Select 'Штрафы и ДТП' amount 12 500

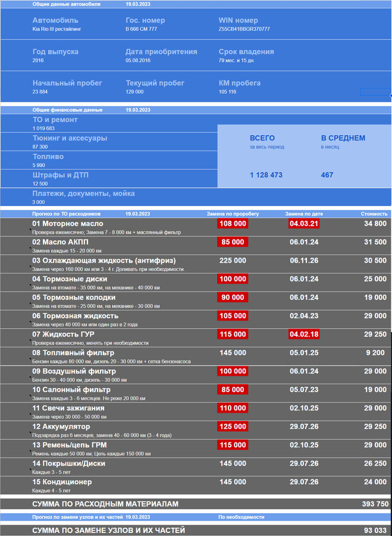click(x=40, y=184)
